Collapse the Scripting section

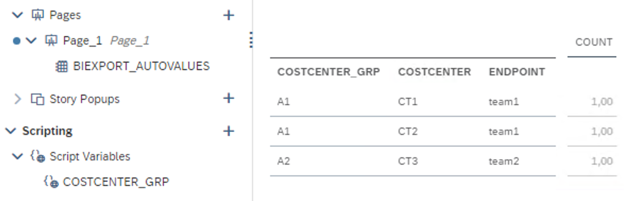tap(11, 131)
